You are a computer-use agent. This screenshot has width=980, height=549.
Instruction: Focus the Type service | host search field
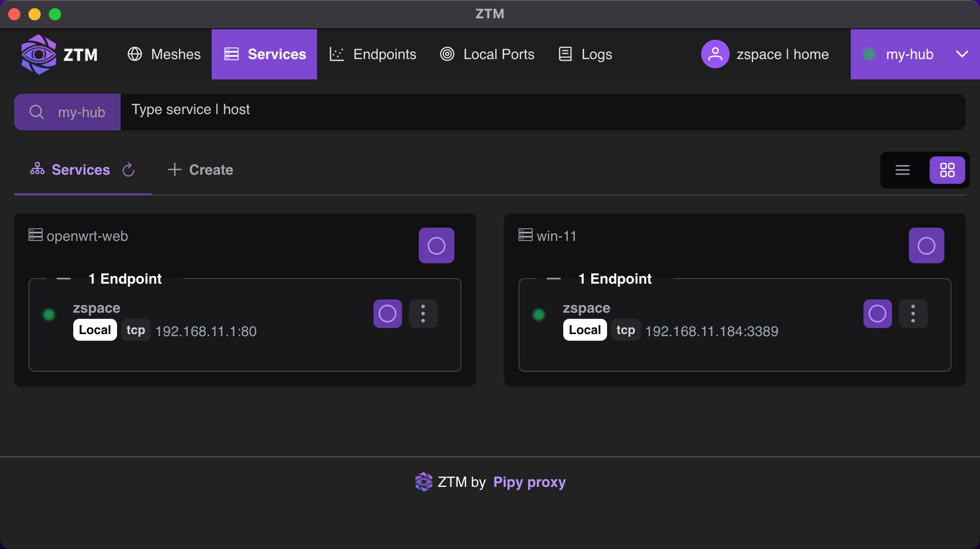pyautogui.click(x=539, y=110)
